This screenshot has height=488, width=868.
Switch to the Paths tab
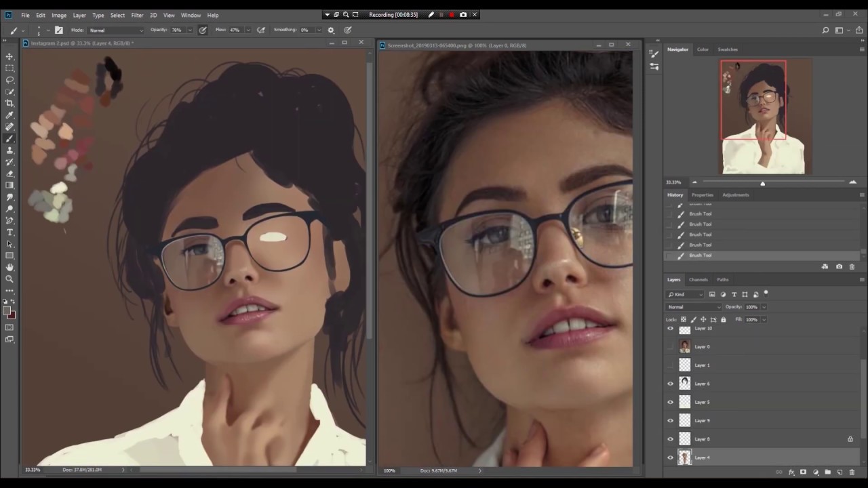pyautogui.click(x=723, y=279)
